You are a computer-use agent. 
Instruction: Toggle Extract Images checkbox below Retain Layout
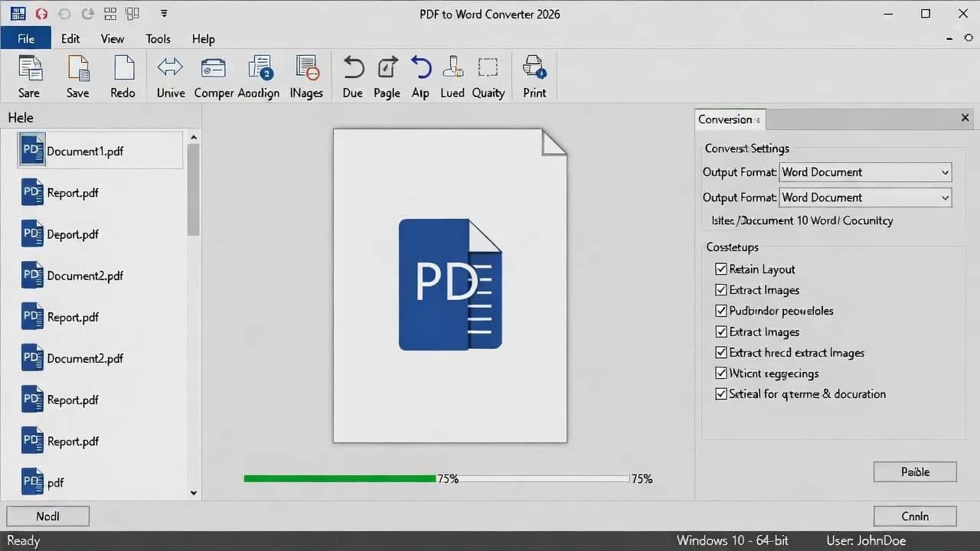click(x=720, y=290)
